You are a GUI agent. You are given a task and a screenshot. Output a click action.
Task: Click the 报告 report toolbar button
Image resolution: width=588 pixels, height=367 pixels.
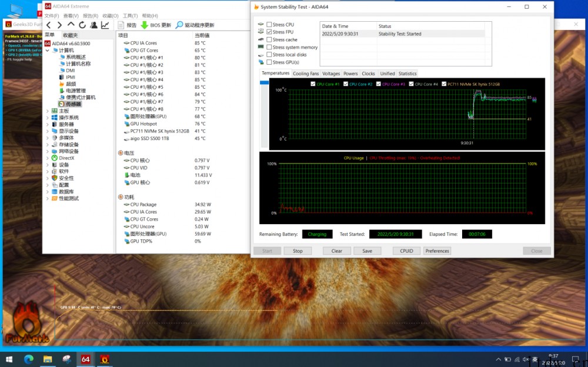[x=127, y=25]
